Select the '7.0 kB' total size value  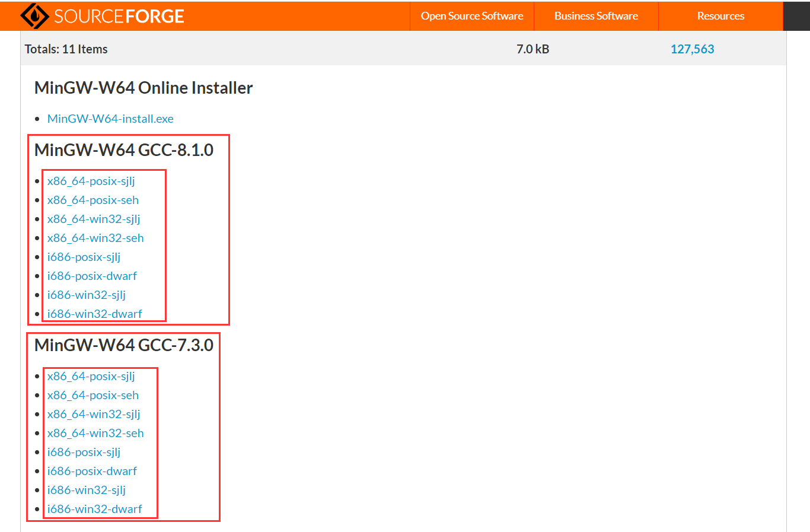tap(532, 49)
